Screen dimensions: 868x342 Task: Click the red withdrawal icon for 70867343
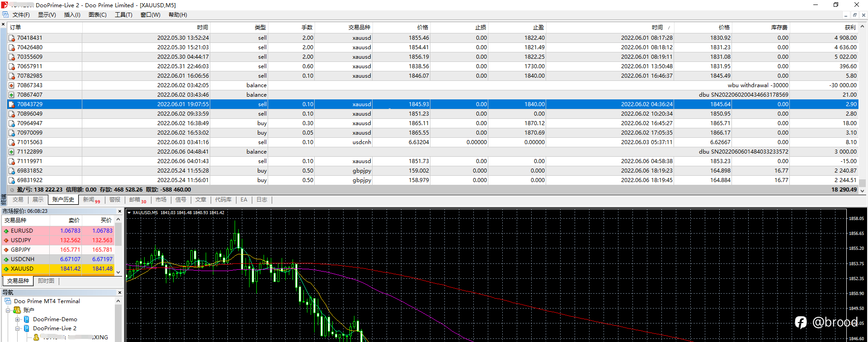click(12, 85)
